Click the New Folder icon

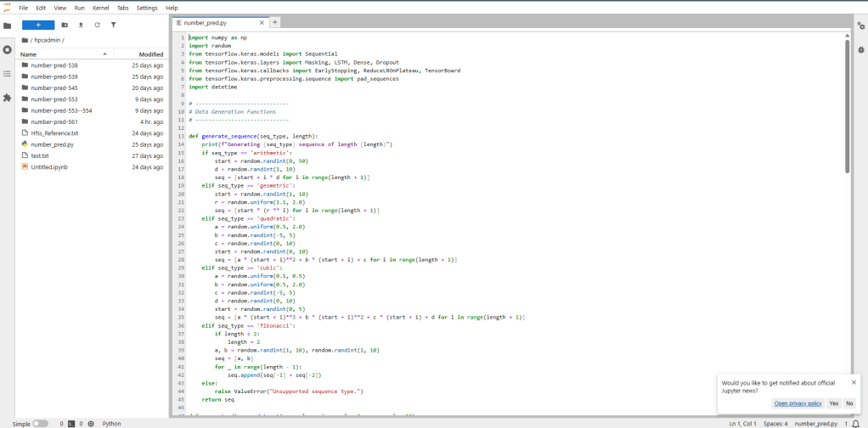point(65,25)
